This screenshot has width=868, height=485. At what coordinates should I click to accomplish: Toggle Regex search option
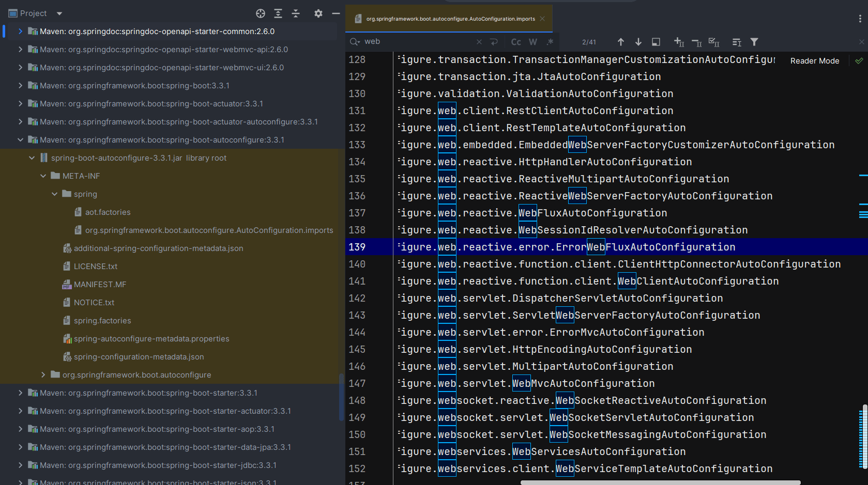550,42
